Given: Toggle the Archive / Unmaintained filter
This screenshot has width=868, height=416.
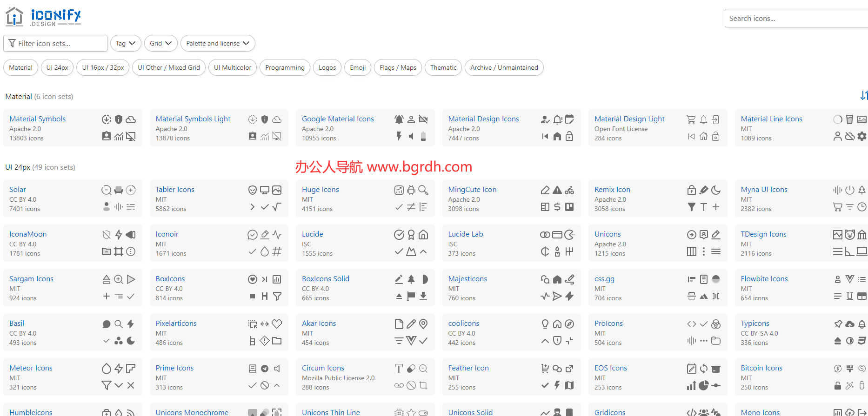Looking at the screenshot, I should point(504,67).
